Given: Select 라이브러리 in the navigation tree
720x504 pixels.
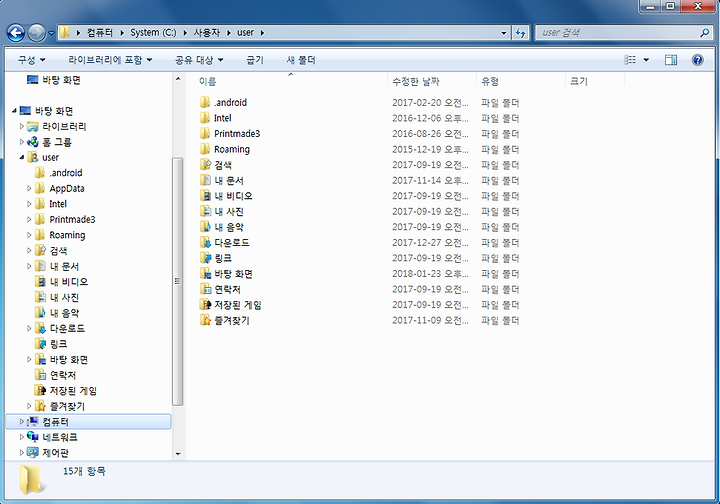Looking at the screenshot, I should tap(64, 126).
